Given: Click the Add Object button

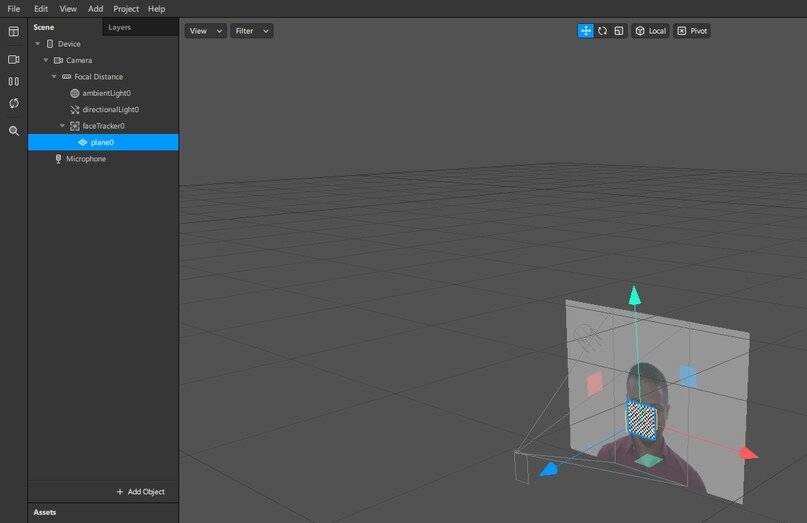Looking at the screenshot, I should point(140,492).
